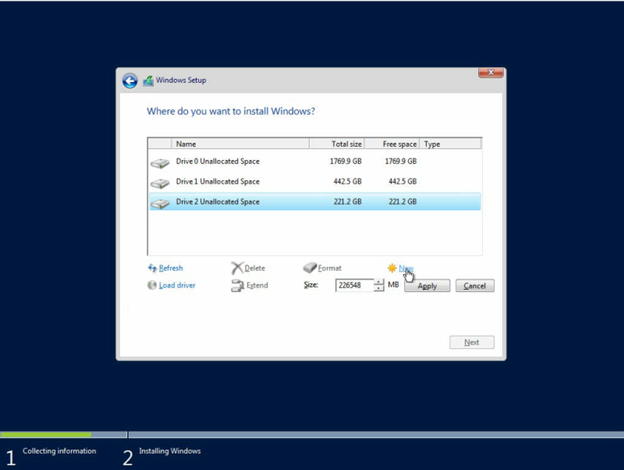Click the Delete X icon

point(237,268)
